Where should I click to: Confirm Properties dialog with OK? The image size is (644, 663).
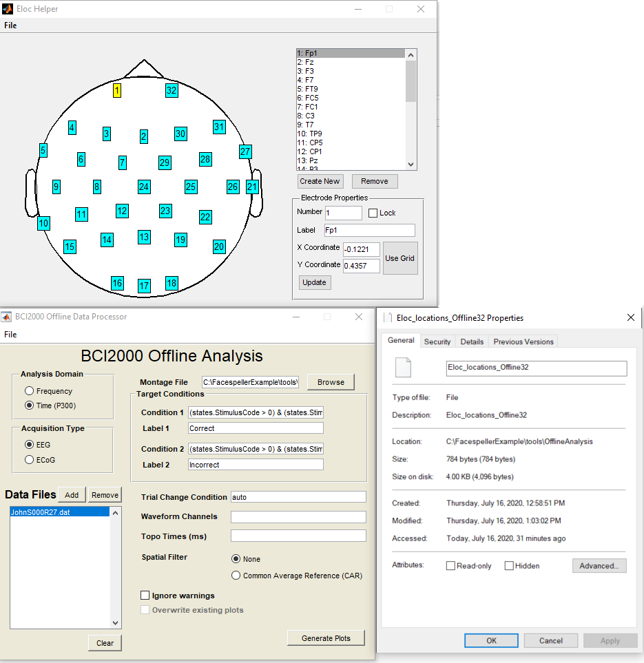[x=491, y=640]
